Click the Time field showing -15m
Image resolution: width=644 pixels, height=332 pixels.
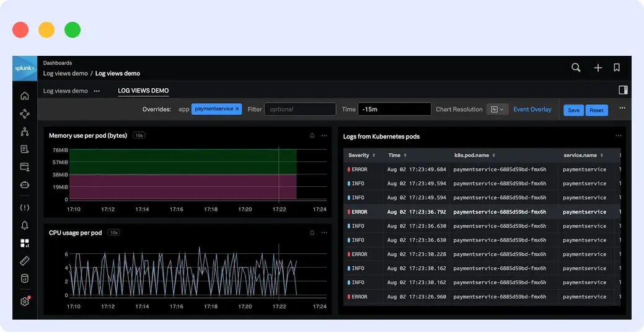tap(394, 109)
